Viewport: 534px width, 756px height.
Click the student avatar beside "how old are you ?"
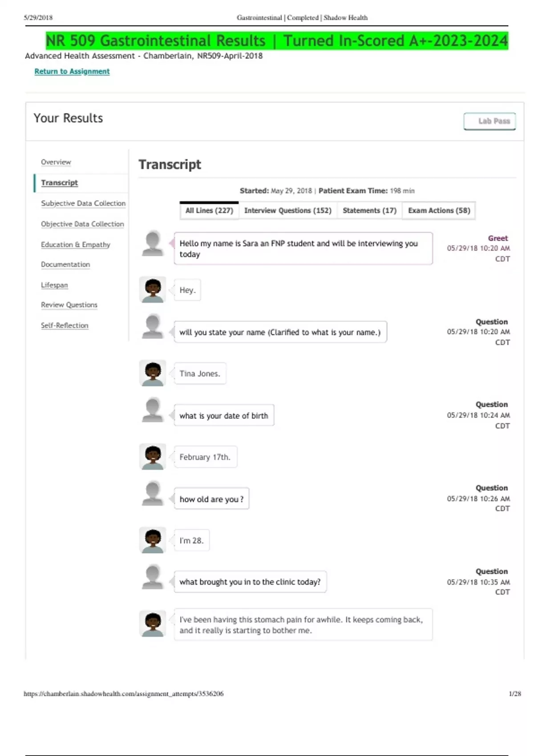(153, 494)
